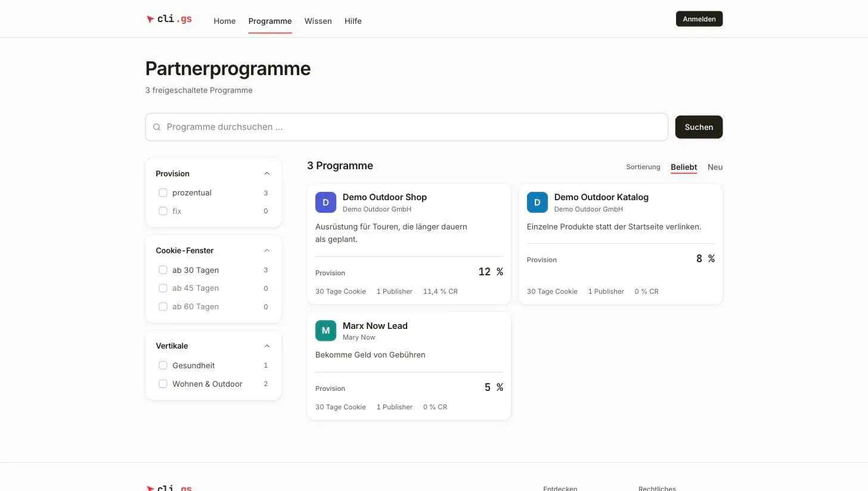Select the Gesundheit checkbox

pyautogui.click(x=163, y=365)
